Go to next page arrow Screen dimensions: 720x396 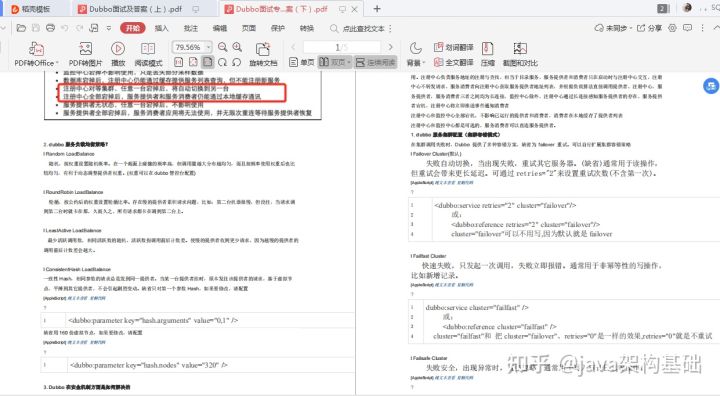[390, 47]
